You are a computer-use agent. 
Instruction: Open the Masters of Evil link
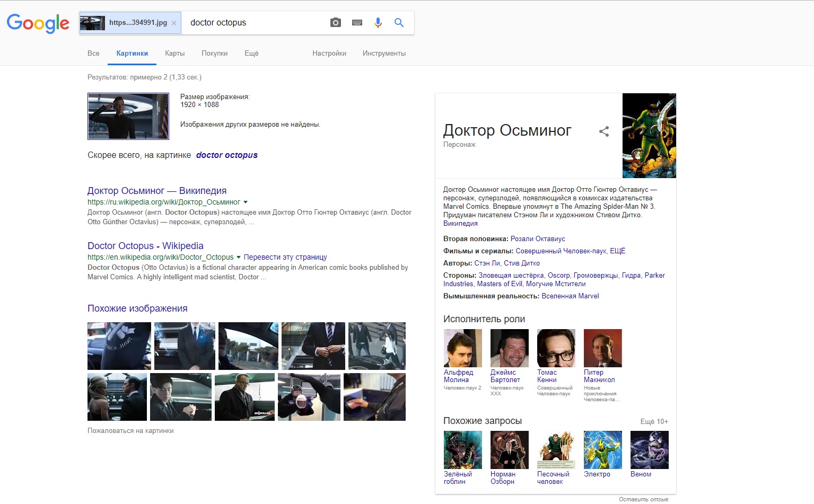(x=500, y=284)
